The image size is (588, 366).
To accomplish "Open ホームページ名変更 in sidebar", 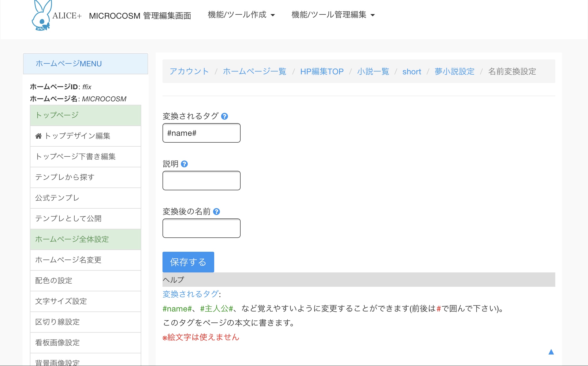I will (x=68, y=260).
